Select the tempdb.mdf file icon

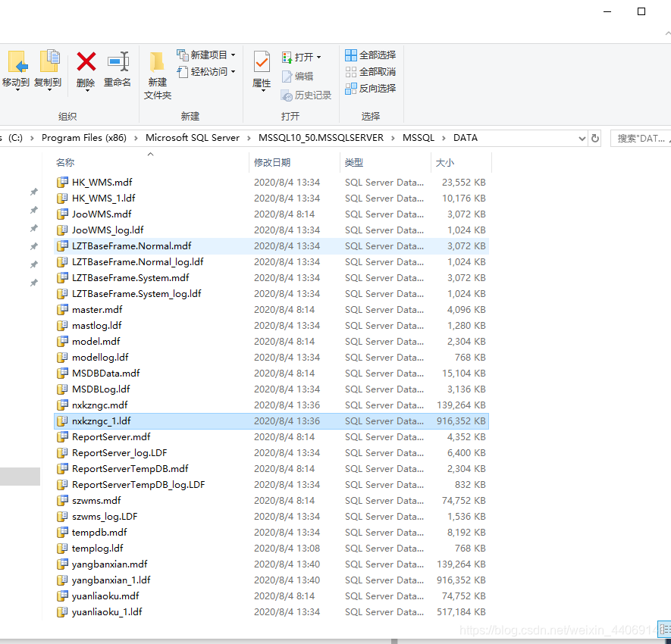click(x=62, y=533)
